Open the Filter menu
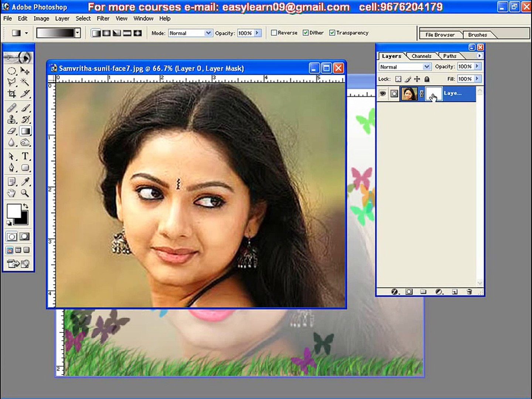Viewport: 532px width, 399px height. coord(103,18)
